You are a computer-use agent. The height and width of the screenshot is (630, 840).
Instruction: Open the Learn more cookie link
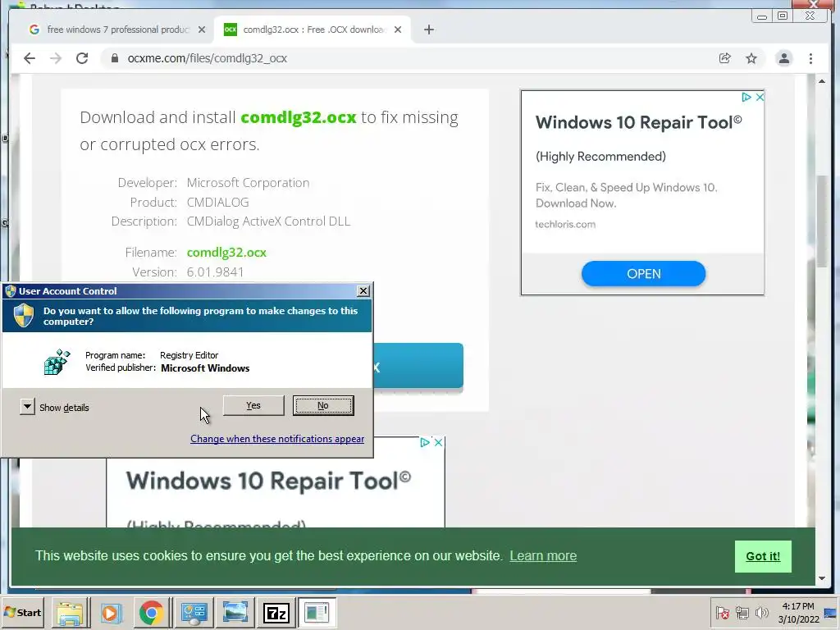click(543, 556)
